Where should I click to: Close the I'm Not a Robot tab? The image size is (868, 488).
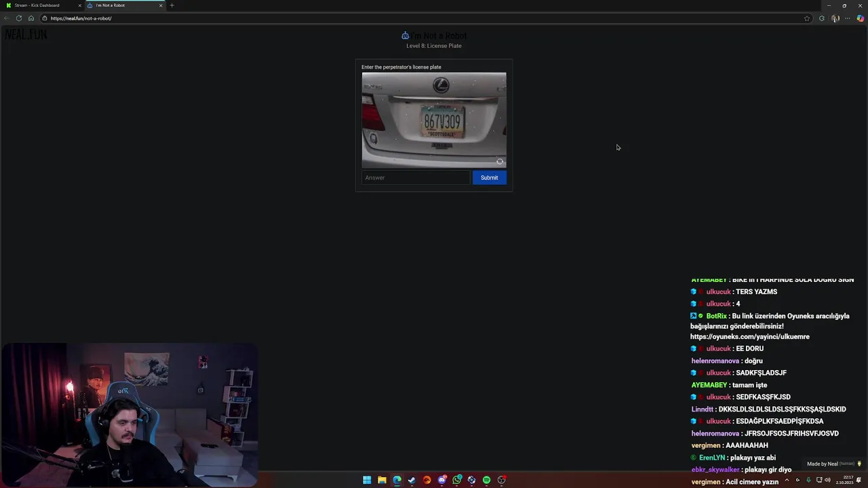click(x=161, y=5)
